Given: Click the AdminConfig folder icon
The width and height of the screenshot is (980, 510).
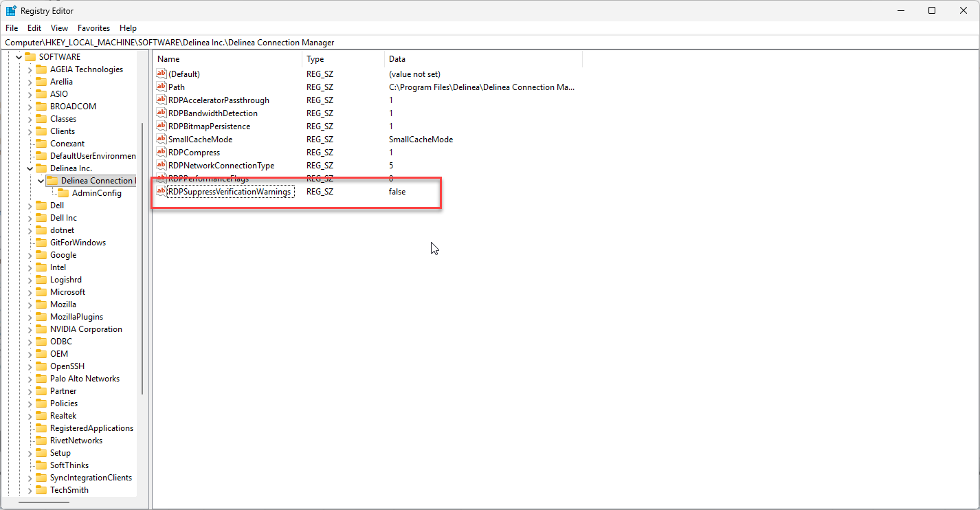Looking at the screenshot, I should [63, 193].
